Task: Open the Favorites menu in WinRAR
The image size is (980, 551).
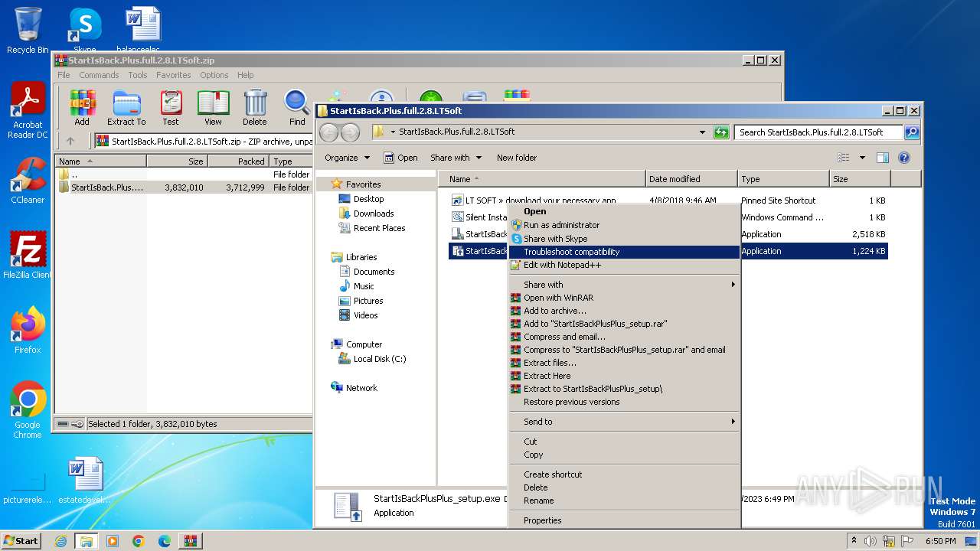Action: 174,75
